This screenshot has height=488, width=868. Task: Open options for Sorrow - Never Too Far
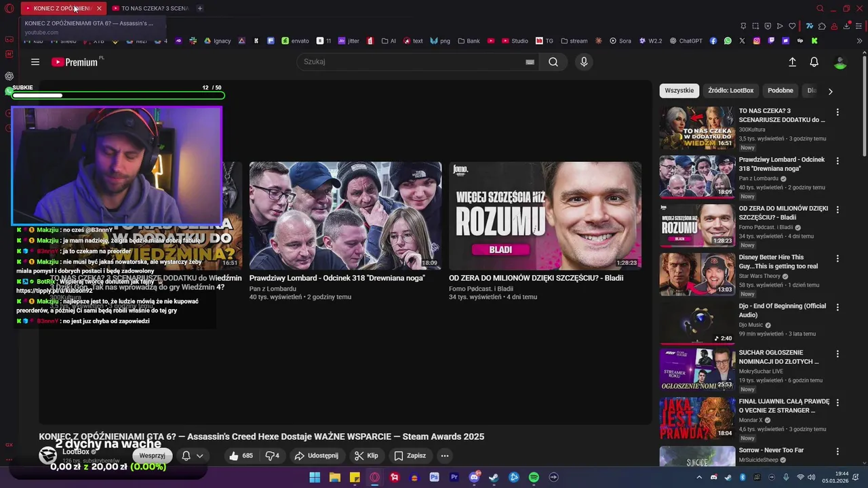pyautogui.click(x=837, y=451)
